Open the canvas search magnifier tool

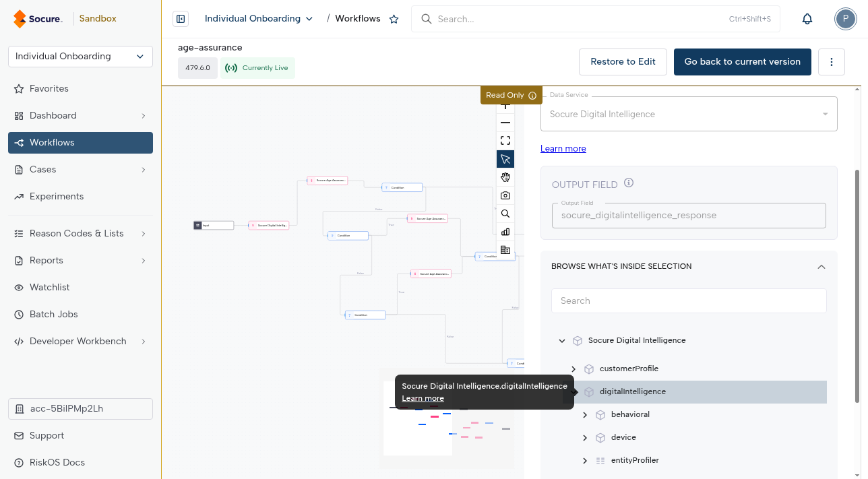click(505, 214)
